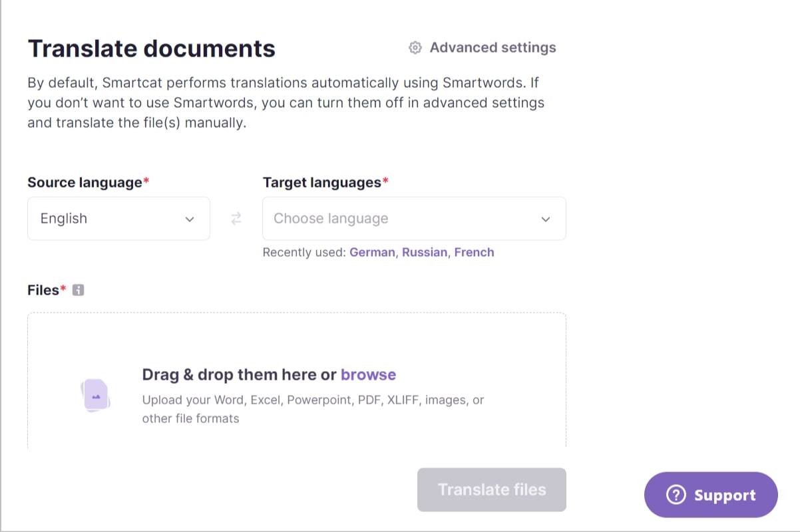Screen dimensions: 800x532
Task: Open Advanced settings via gear icon
Action: point(415,47)
